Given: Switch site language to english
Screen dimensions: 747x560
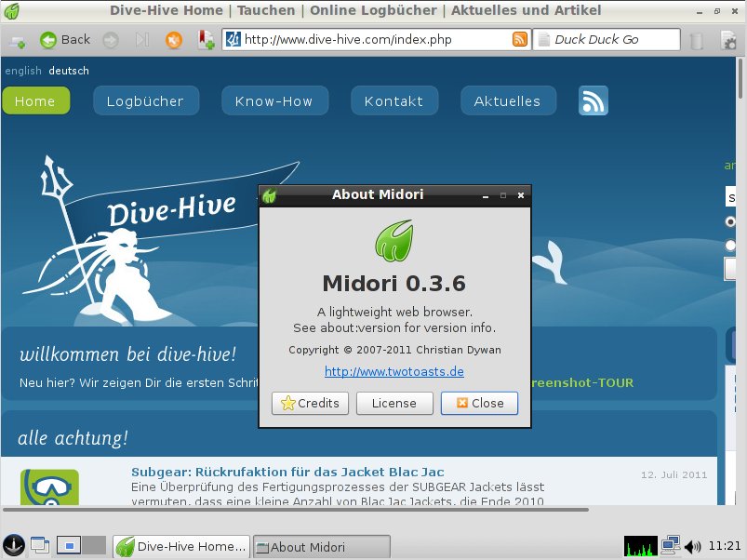Looking at the screenshot, I should tap(23, 71).
